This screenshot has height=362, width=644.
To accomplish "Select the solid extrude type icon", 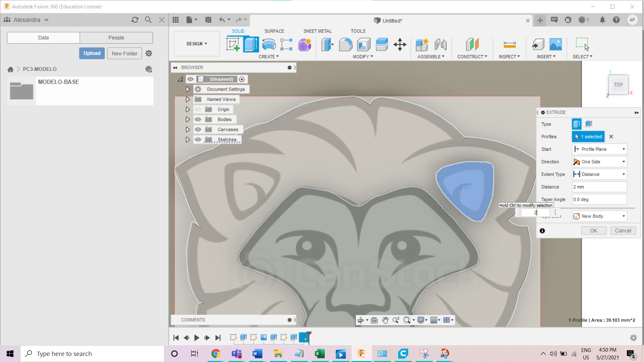I will point(577,124).
